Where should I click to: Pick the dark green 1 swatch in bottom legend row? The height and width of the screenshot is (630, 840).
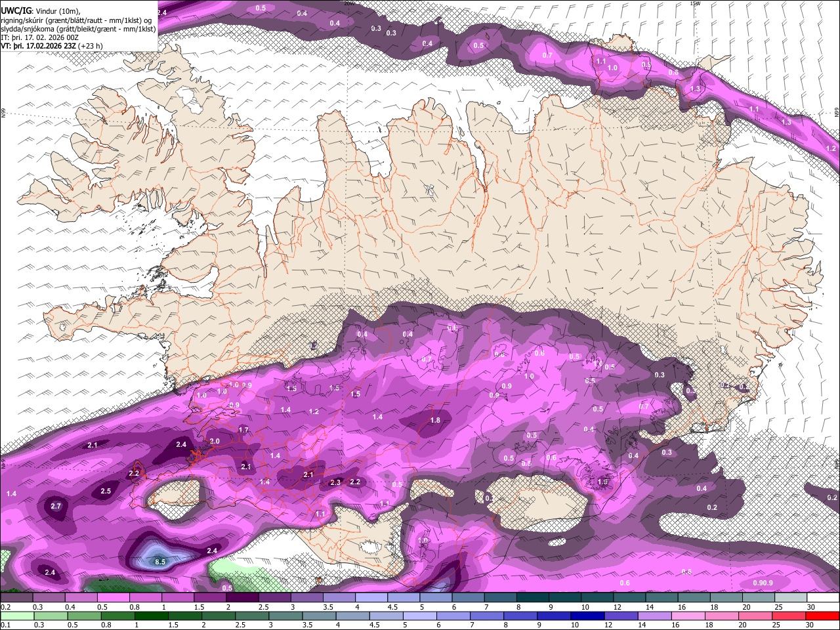coord(151,616)
